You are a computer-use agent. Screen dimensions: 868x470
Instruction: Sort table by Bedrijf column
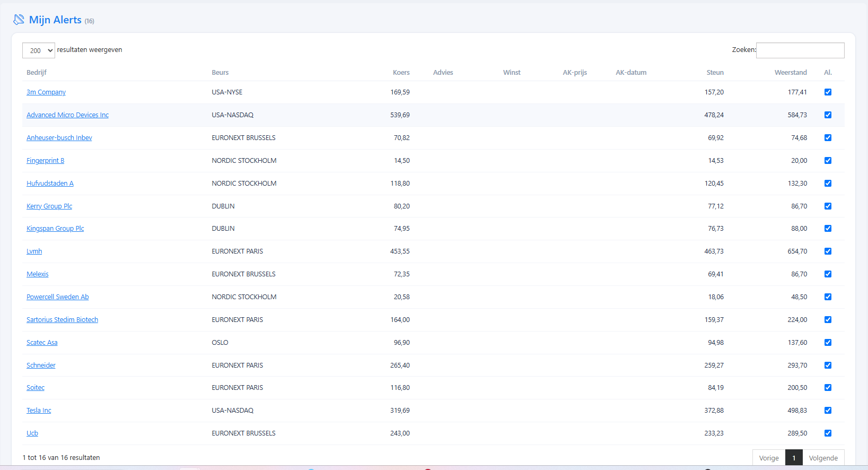point(37,73)
